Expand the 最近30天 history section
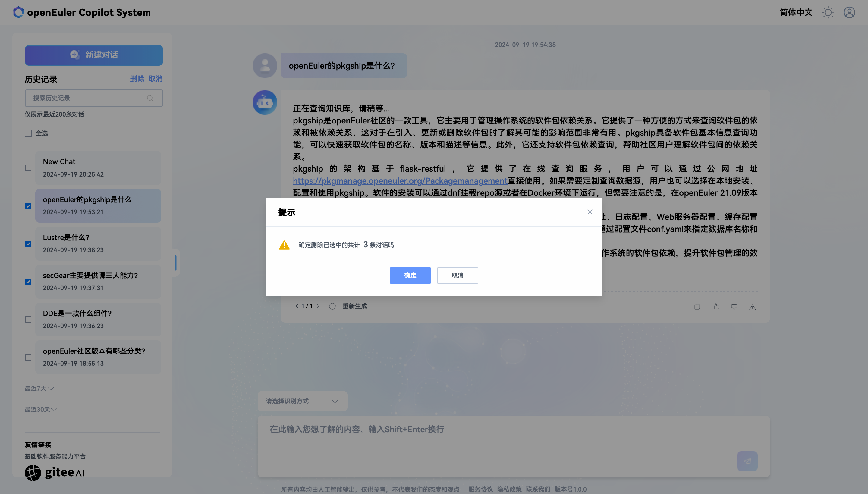 pyautogui.click(x=40, y=410)
